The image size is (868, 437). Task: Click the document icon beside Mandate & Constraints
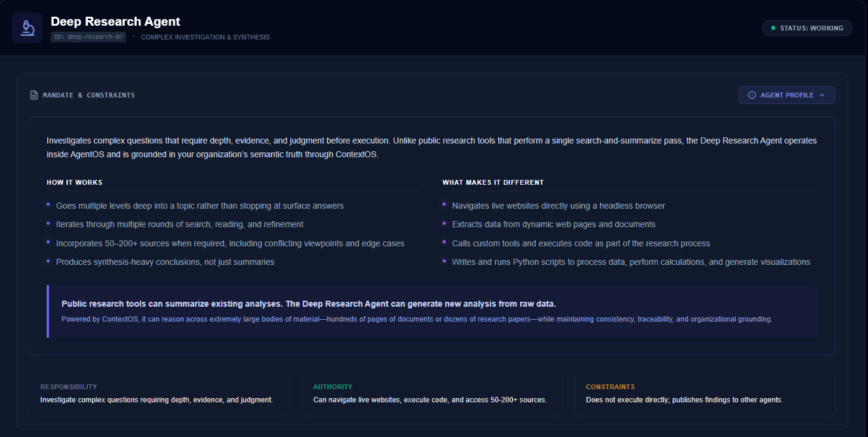point(34,95)
